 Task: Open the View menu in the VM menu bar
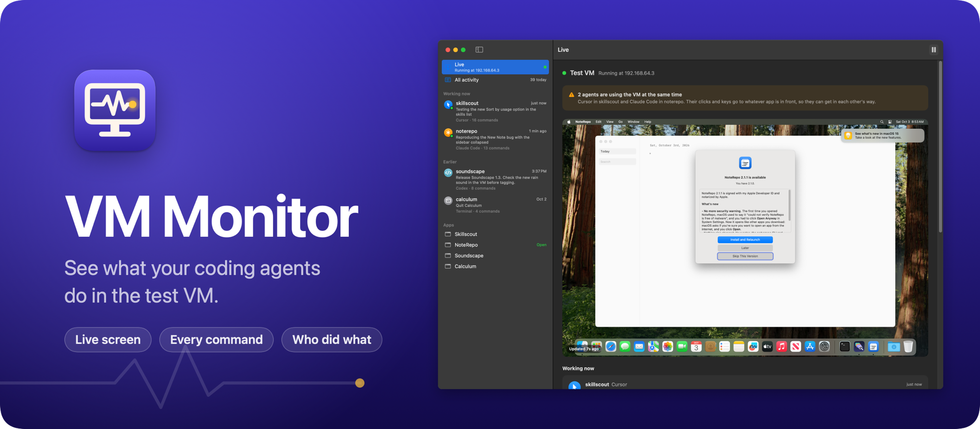click(610, 122)
